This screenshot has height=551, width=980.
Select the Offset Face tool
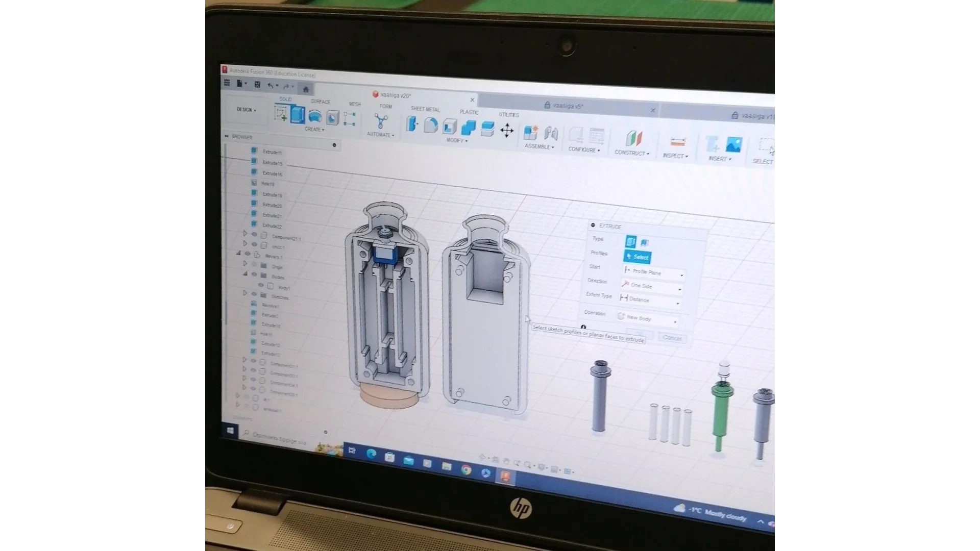[487, 129]
